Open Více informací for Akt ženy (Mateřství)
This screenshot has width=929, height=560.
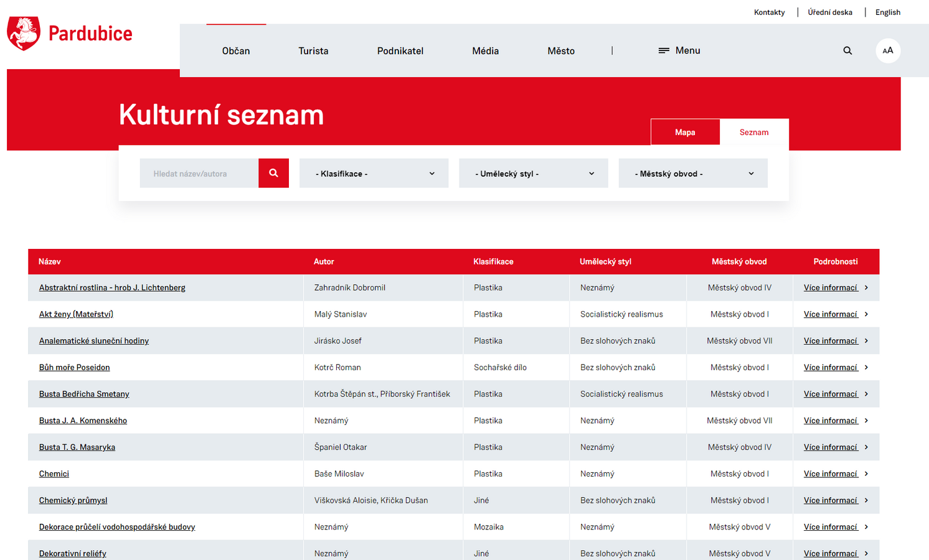pos(831,314)
